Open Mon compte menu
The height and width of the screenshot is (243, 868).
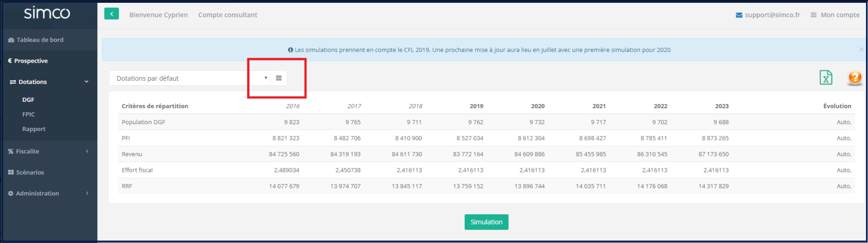(835, 15)
